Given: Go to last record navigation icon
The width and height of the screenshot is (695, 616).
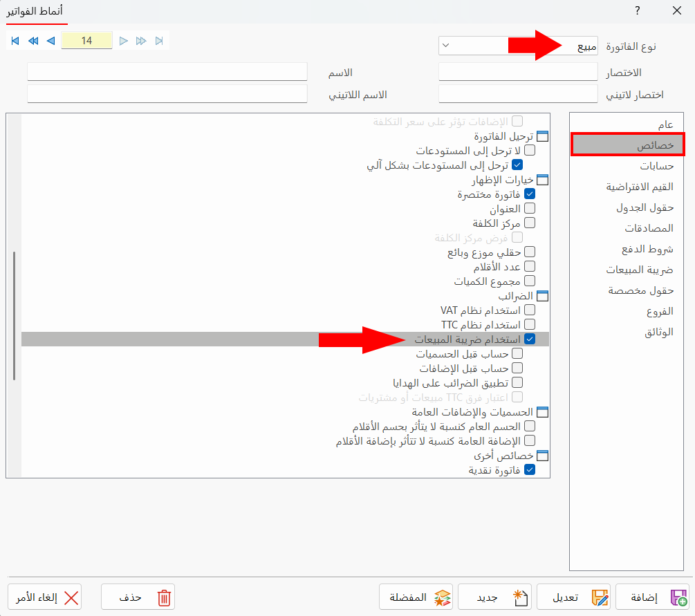Looking at the screenshot, I should click(x=159, y=41).
